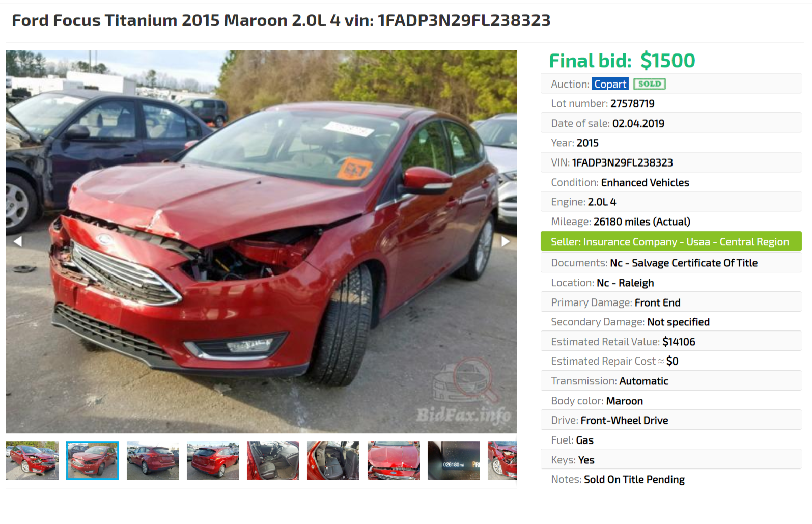Click the Ford Focus Titanium page title
Screen dimensions: 812x524
281,20
